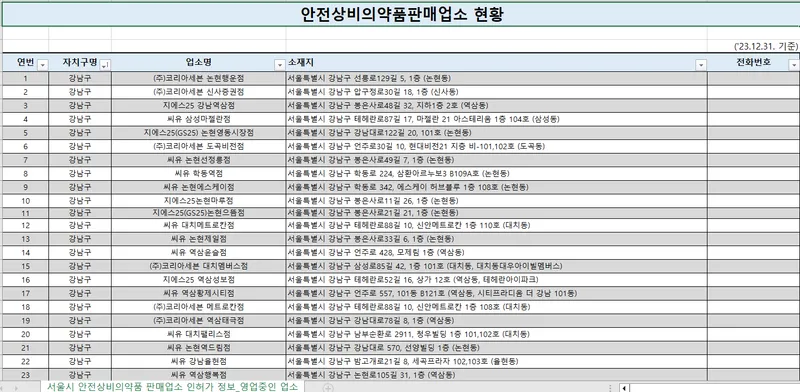Select cell (주)코리아세븐 메트로칸점
The image size is (800, 392).
pos(198,307)
